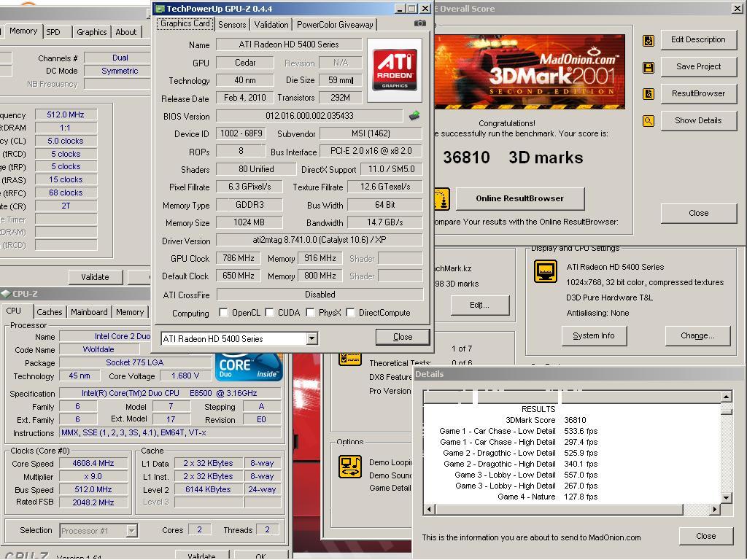Click the Save Project disk icon
Screen dimensions: 747x560
pos(649,67)
